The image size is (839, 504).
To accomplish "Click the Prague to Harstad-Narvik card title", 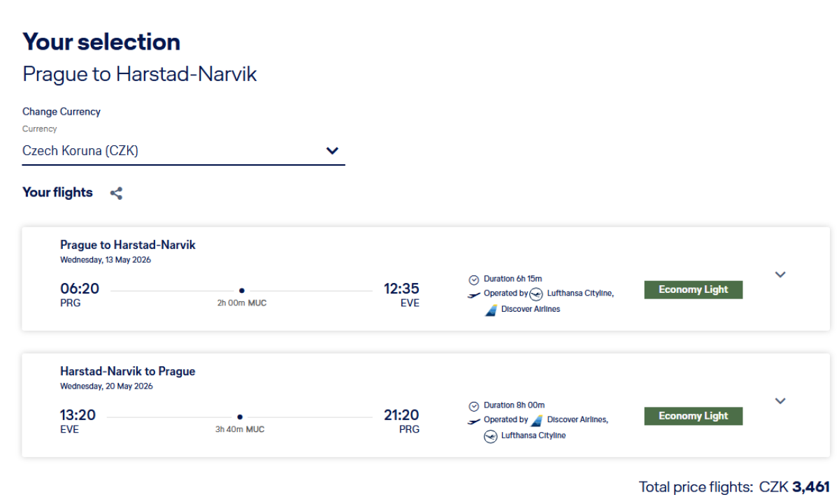I will tap(128, 245).
